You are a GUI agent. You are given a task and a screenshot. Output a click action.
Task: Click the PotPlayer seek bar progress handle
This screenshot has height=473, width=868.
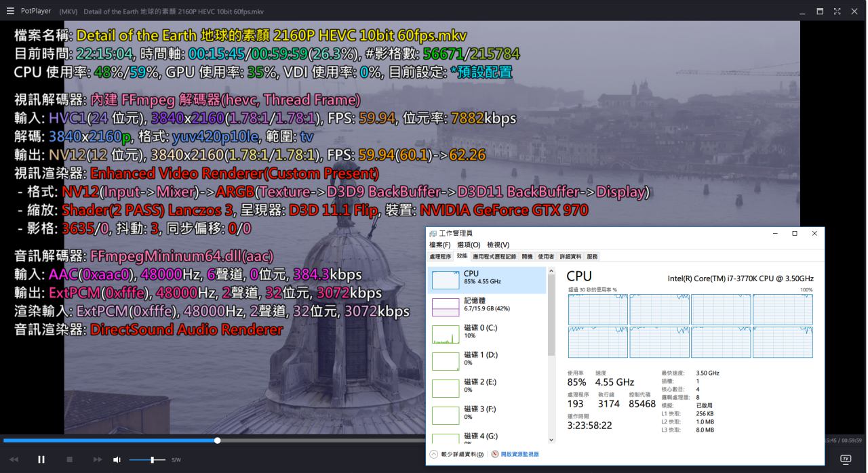pyautogui.click(x=217, y=440)
